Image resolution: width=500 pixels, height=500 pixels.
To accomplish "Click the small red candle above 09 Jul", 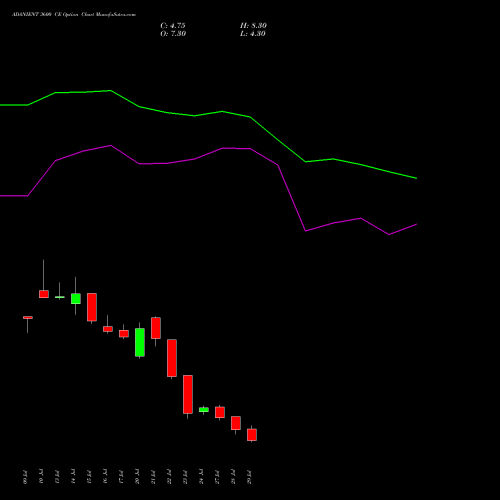I will [28, 318].
